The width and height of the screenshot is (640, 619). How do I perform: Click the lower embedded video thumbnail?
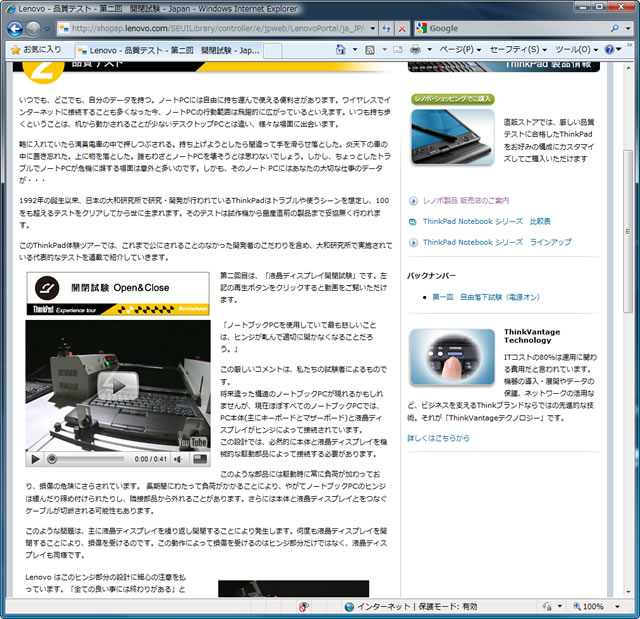tap(293, 588)
